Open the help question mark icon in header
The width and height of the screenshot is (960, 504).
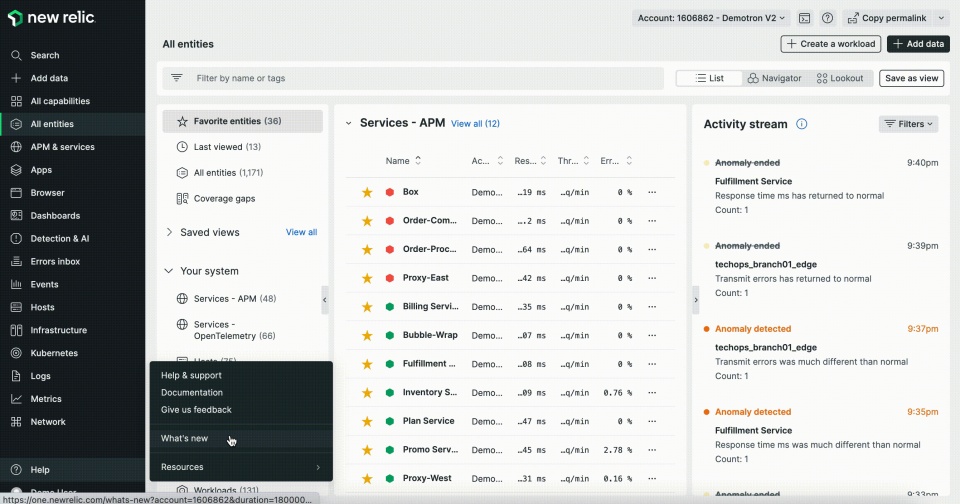coord(827,18)
